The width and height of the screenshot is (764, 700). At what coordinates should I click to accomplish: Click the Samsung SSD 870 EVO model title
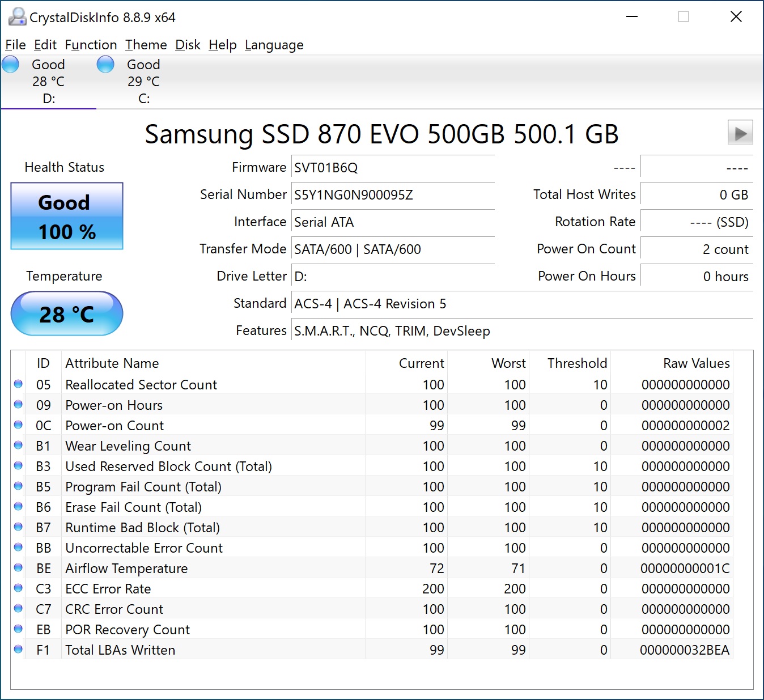[381, 134]
